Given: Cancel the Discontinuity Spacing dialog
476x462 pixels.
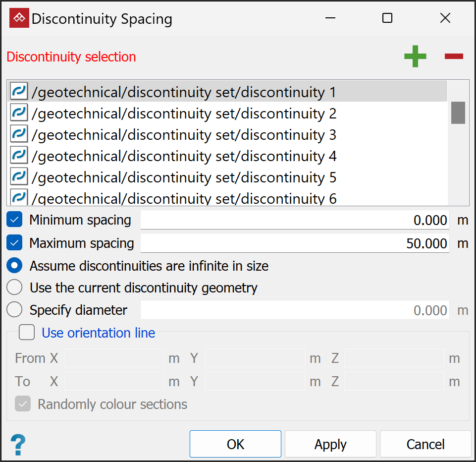Looking at the screenshot, I should (425, 444).
